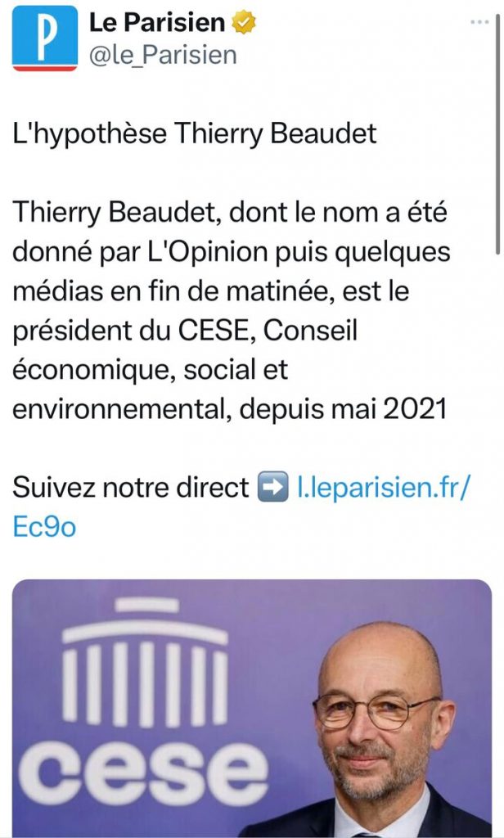Click the blue right-arrow emoji
504x838 pixels.
coord(272,488)
